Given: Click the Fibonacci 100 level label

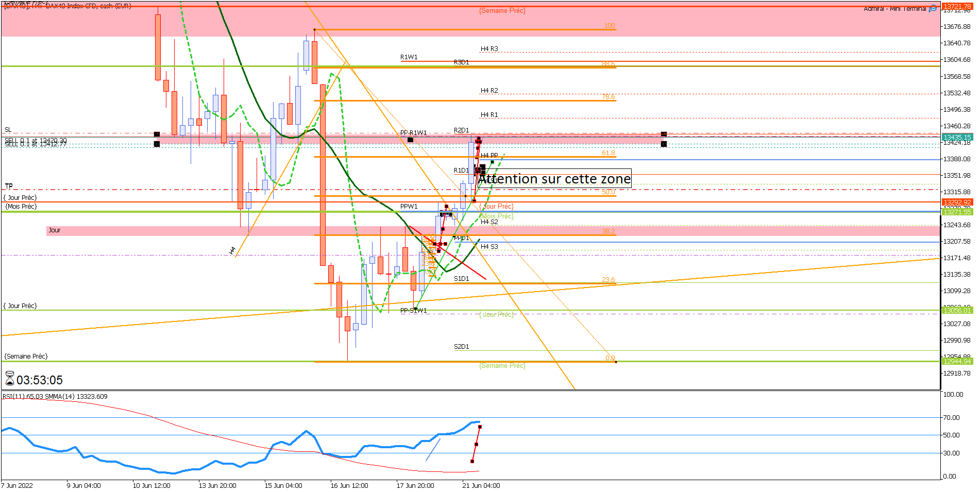Looking at the screenshot, I should point(610,26).
